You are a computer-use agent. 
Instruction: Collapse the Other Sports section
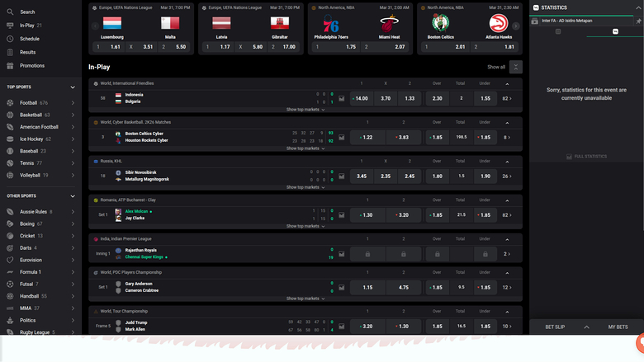point(73,196)
